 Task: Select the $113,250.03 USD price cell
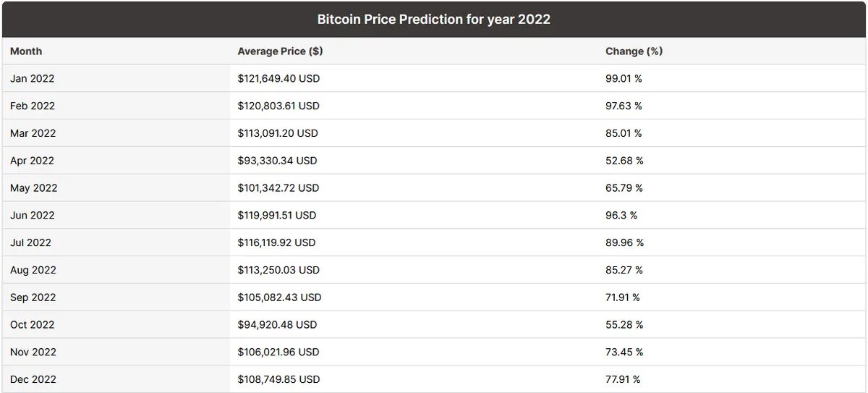pos(278,270)
